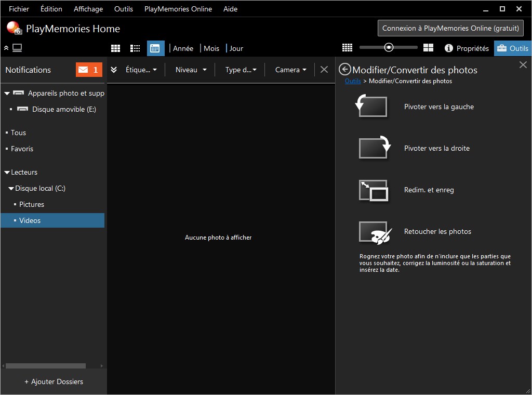Open the Propriétés info panel
Screen dimensions: 532x395
(x=467, y=48)
